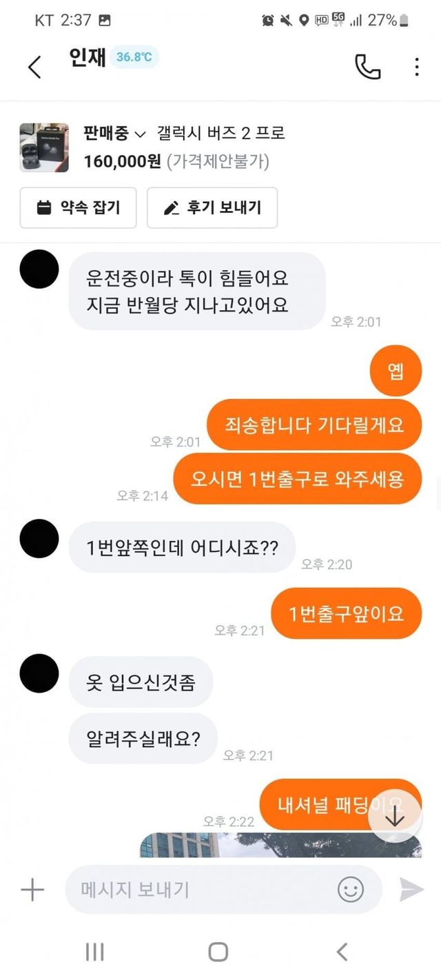This screenshot has height=980, width=441.
Task: Tap the 후기 보내기 button
Action: [212, 207]
